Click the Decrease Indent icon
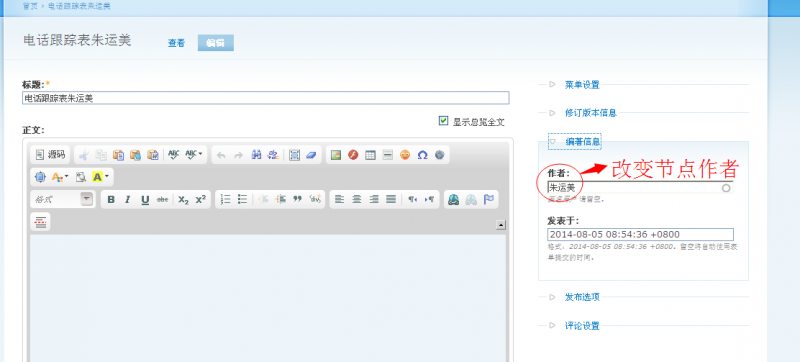The image size is (800, 362). 263,200
